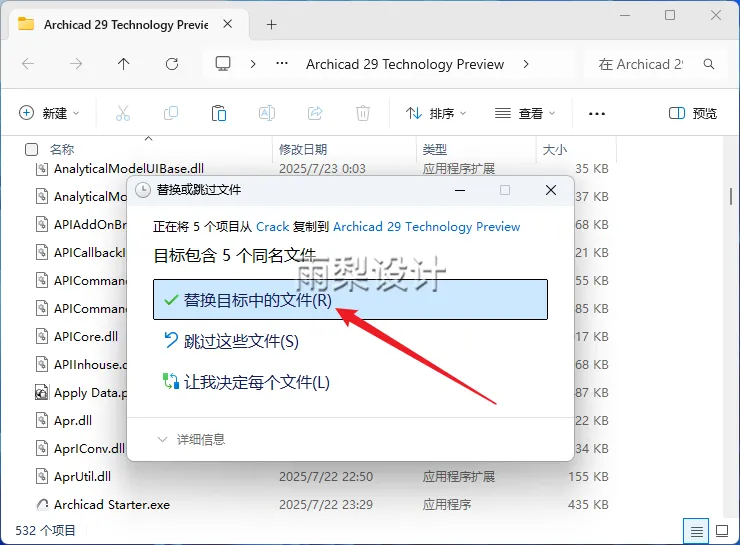Click the Share icon in toolbar

pos(315,113)
